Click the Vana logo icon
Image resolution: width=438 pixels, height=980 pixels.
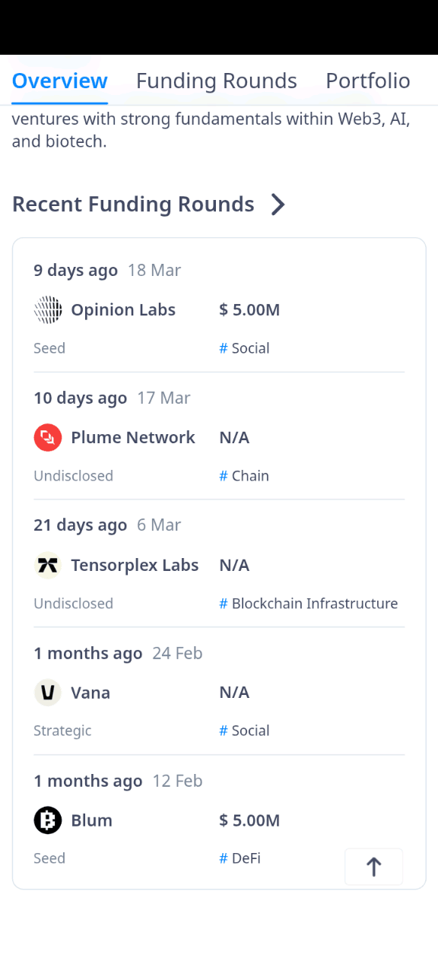click(x=48, y=693)
